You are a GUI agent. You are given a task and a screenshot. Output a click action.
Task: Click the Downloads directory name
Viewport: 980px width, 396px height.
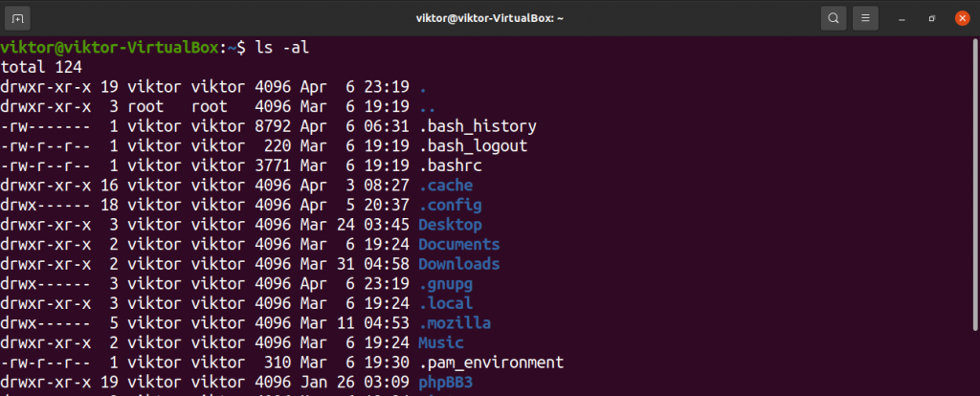pos(459,264)
